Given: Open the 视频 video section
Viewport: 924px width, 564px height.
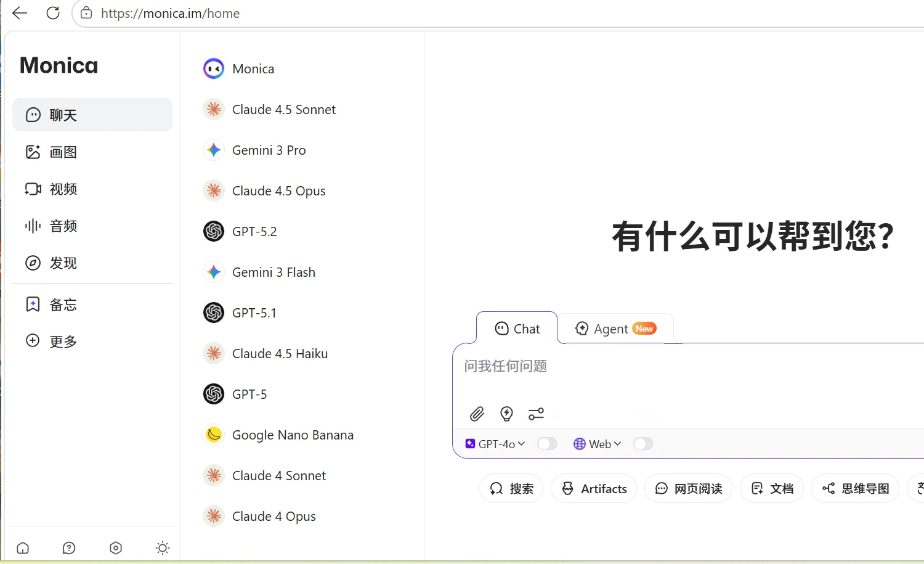Looking at the screenshot, I should point(92,189).
